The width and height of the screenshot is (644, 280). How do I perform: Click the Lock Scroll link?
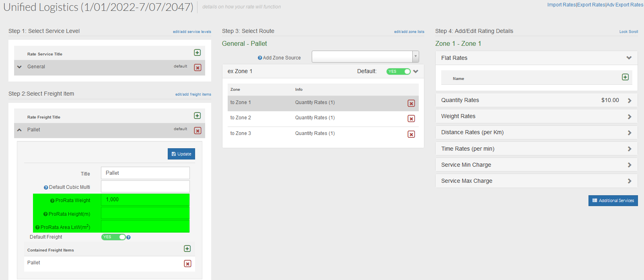(x=629, y=32)
